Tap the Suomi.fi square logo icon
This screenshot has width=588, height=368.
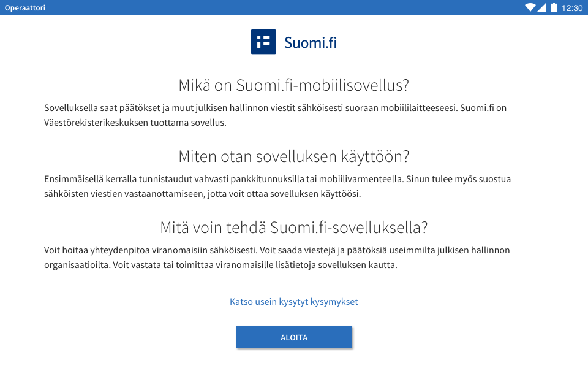[x=263, y=42]
